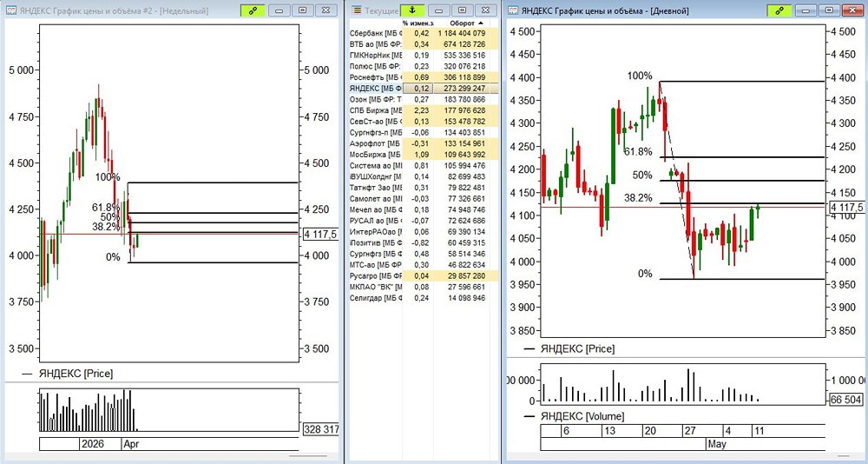Select the iПозитив row
The height and width of the screenshot is (464, 868).
[x=424, y=242]
